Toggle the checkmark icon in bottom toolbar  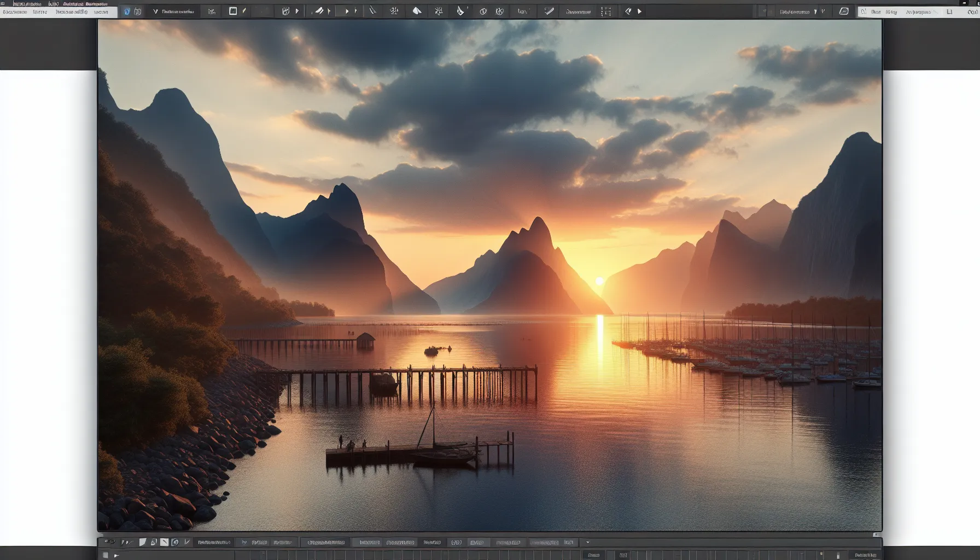187,542
